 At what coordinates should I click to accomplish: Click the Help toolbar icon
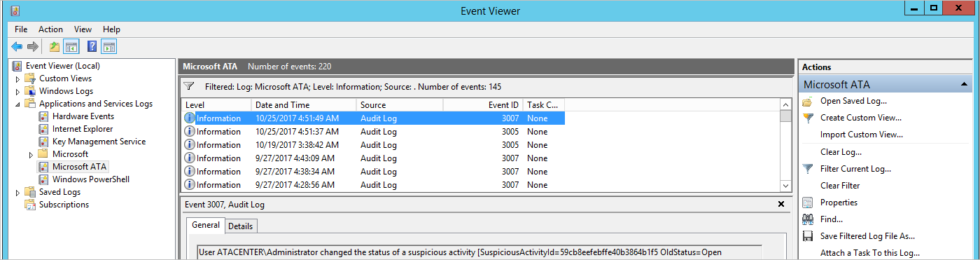[92, 47]
